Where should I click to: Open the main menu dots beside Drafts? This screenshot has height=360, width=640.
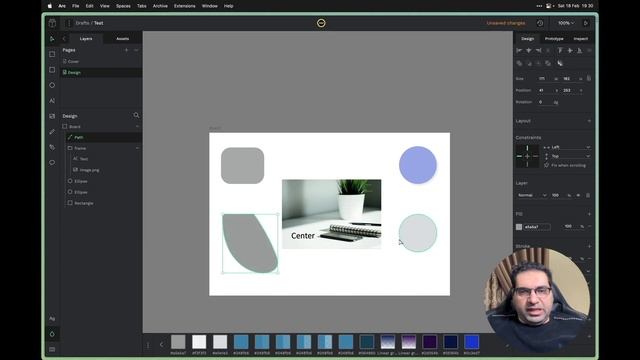68,23
